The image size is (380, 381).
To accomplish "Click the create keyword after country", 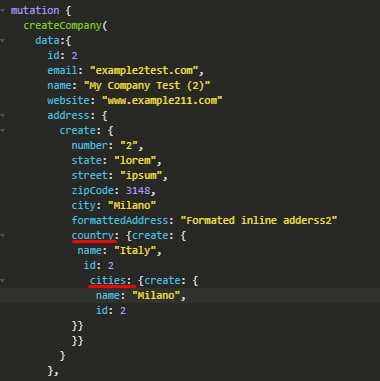I will (150, 235).
